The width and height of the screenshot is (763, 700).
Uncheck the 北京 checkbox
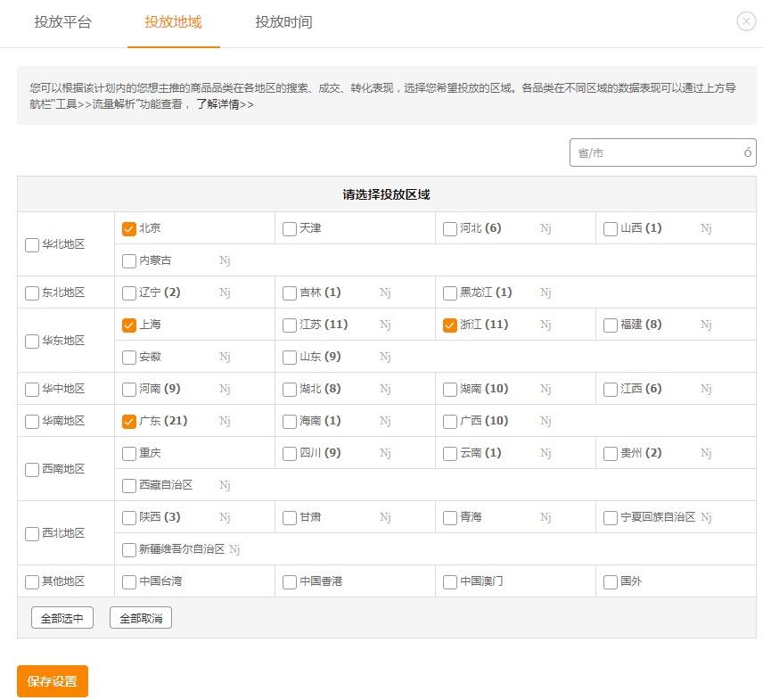click(x=129, y=227)
